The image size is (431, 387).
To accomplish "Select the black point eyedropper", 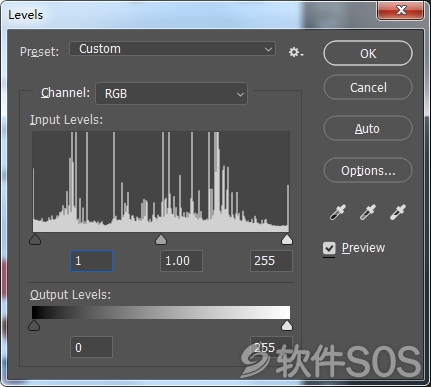I will point(338,212).
